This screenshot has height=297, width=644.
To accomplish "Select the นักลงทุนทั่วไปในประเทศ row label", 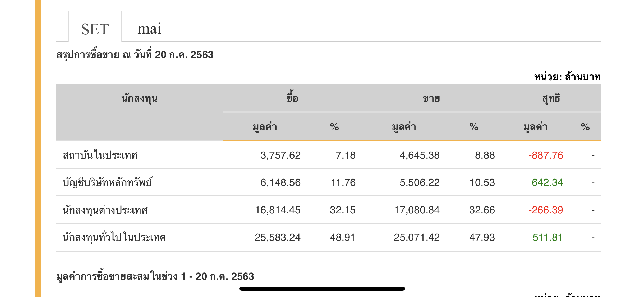I will tap(114, 237).
